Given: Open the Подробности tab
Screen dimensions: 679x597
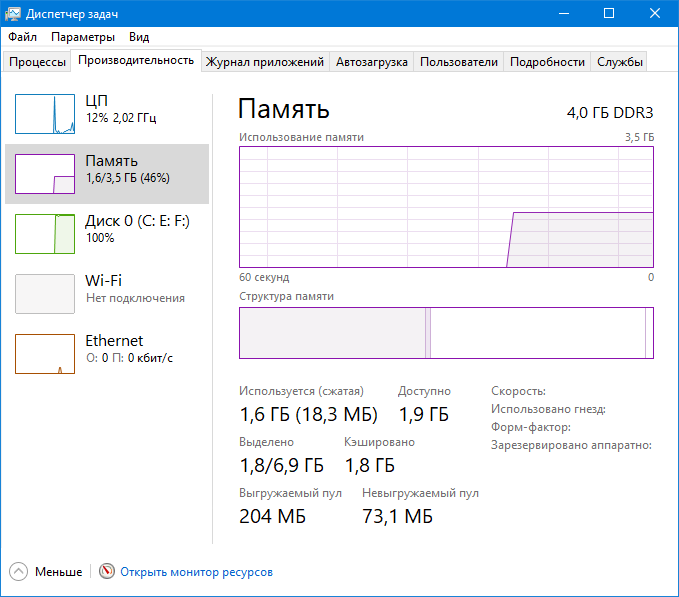Looking at the screenshot, I should pos(547,62).
